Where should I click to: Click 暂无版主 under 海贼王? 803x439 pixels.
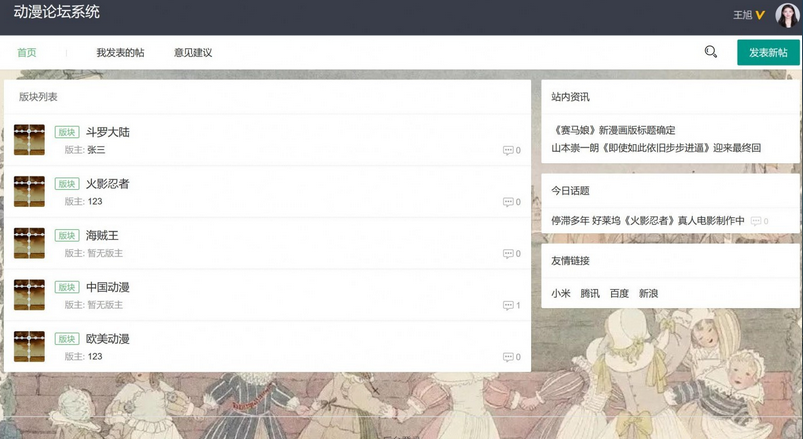pyautogui.click(x=105, y=254)
